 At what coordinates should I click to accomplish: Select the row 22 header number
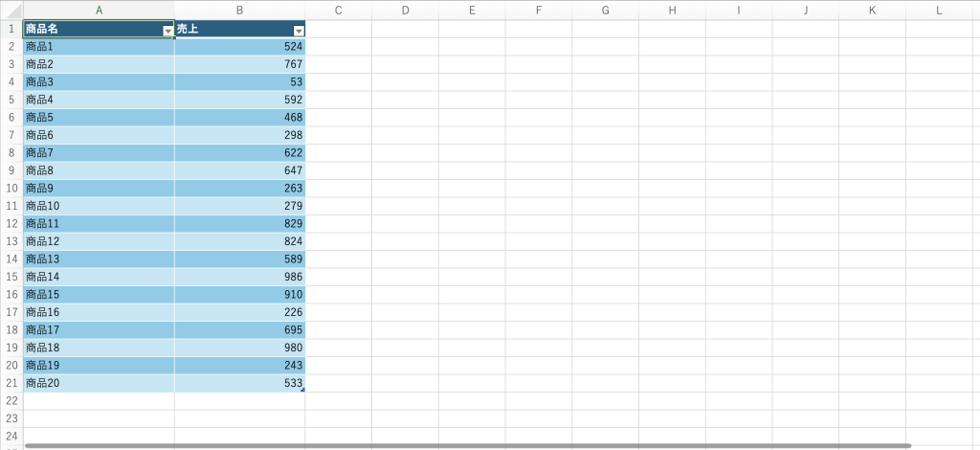[11, 401]
